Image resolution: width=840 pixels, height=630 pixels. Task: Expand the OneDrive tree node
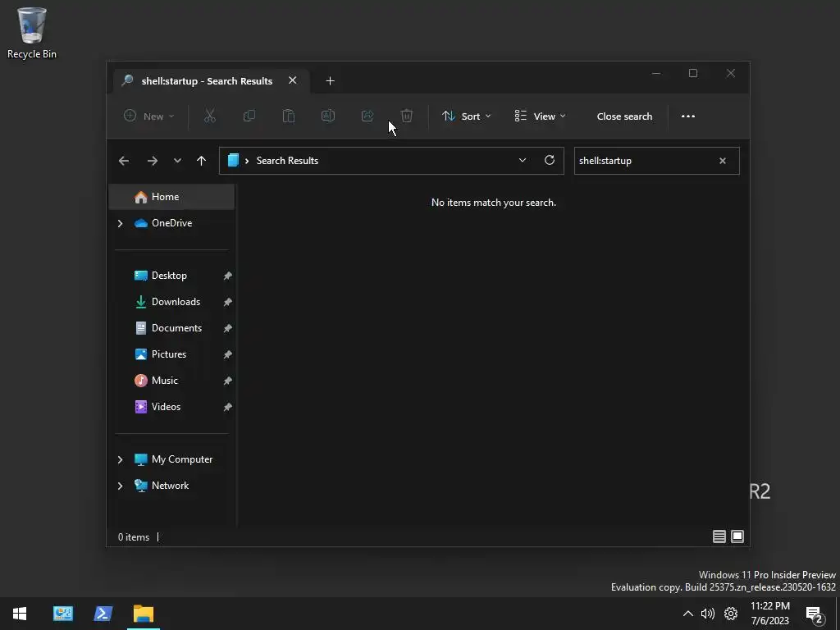tap(120, 223)
